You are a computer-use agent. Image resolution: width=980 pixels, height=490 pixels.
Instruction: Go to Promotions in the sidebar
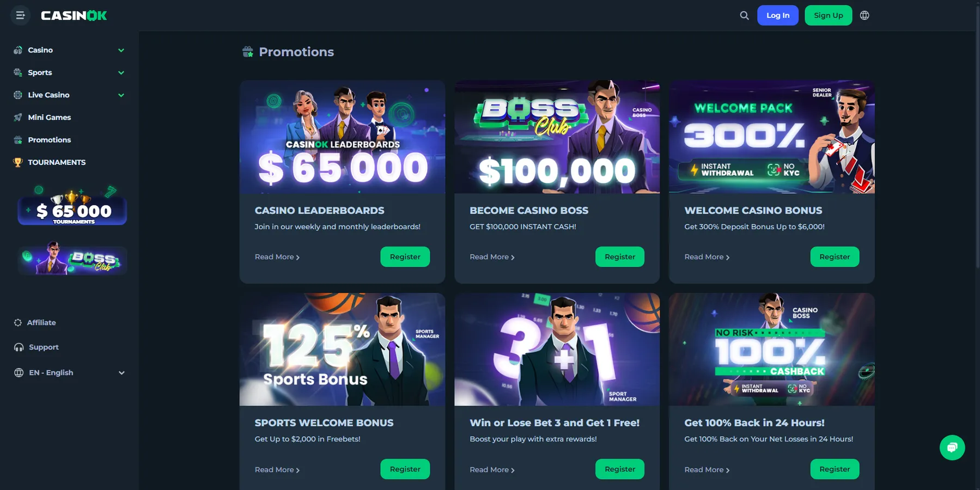pos(49,140)
